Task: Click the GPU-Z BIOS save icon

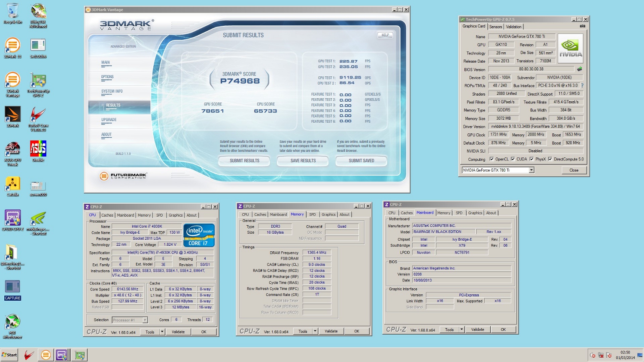Action: click(x=580, y=69)
